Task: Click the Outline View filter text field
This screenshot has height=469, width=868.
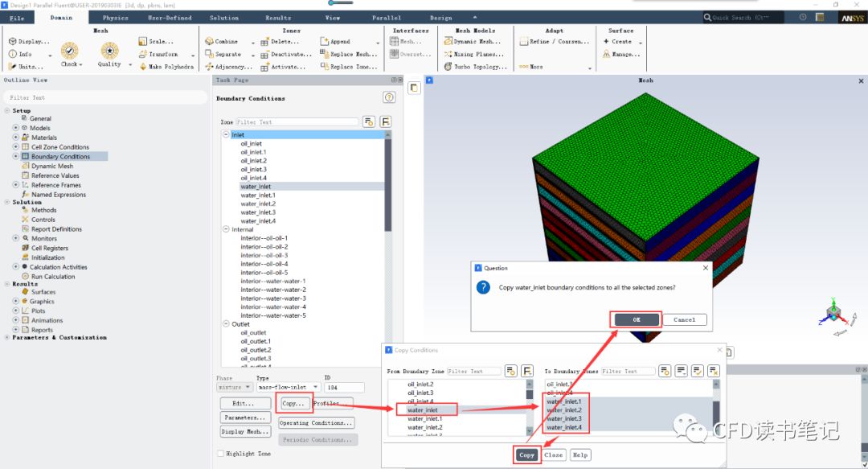Action: point(105,97)
